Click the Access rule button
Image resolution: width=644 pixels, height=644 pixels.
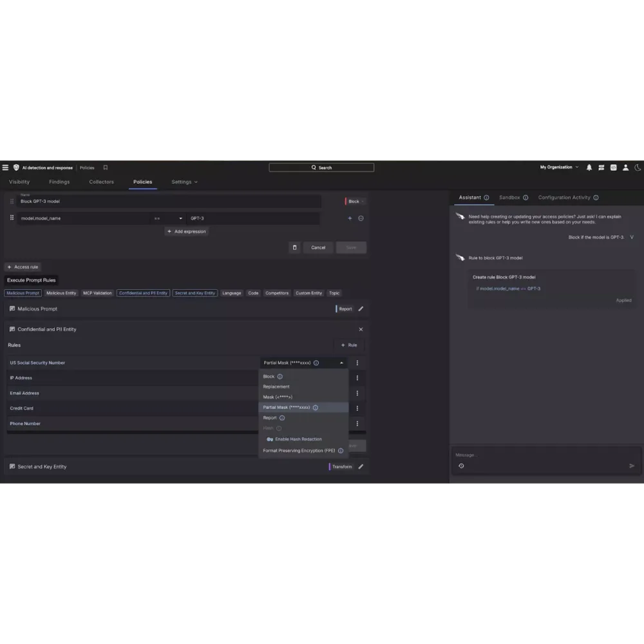pos(23,267)
